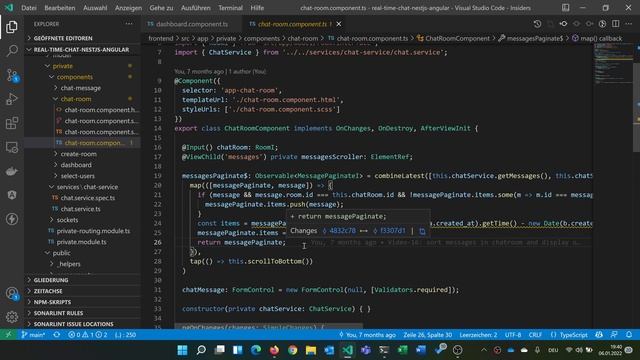Open Explorer More Actions ellipsis

[129, 24]
